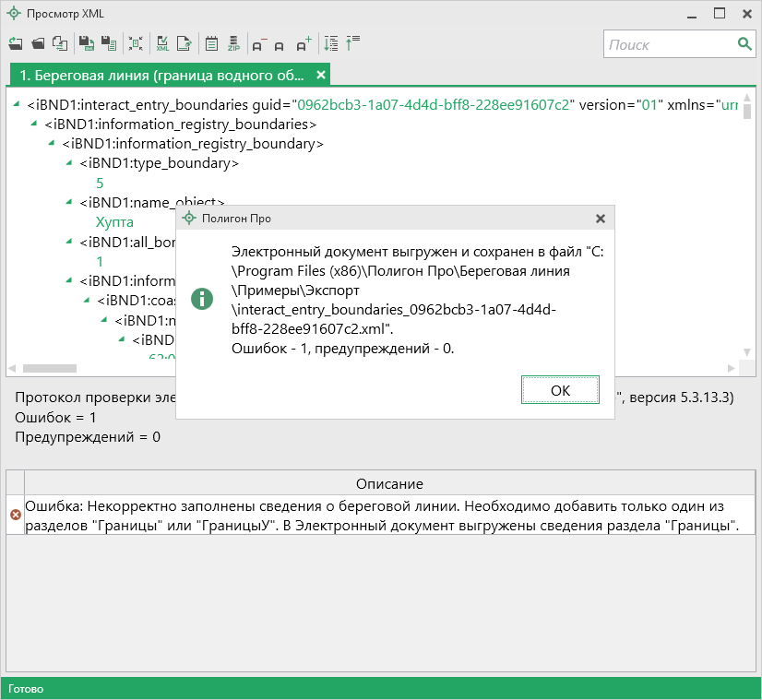
Task: Close the Береговая линия tab
Action: coord(320,75)
